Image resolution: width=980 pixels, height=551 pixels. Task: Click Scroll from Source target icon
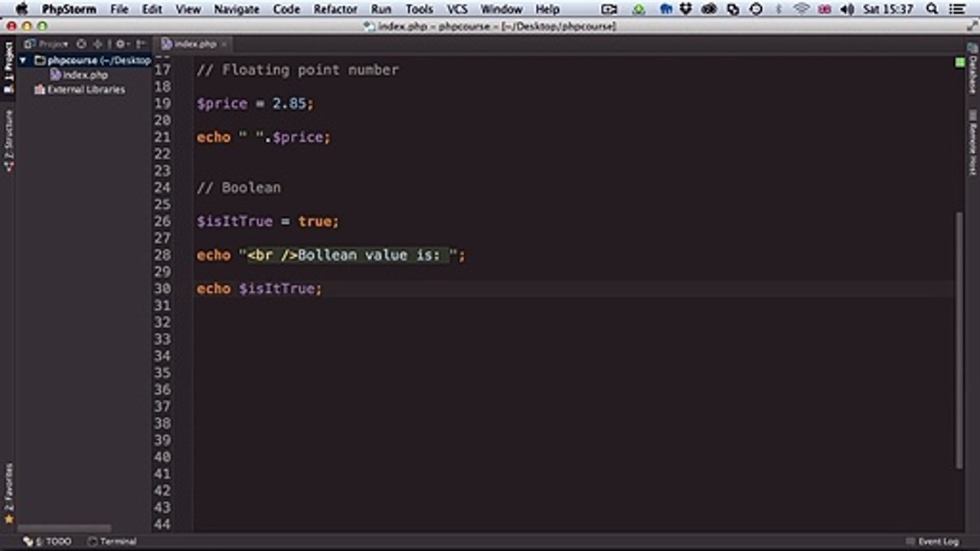point(82,44)
